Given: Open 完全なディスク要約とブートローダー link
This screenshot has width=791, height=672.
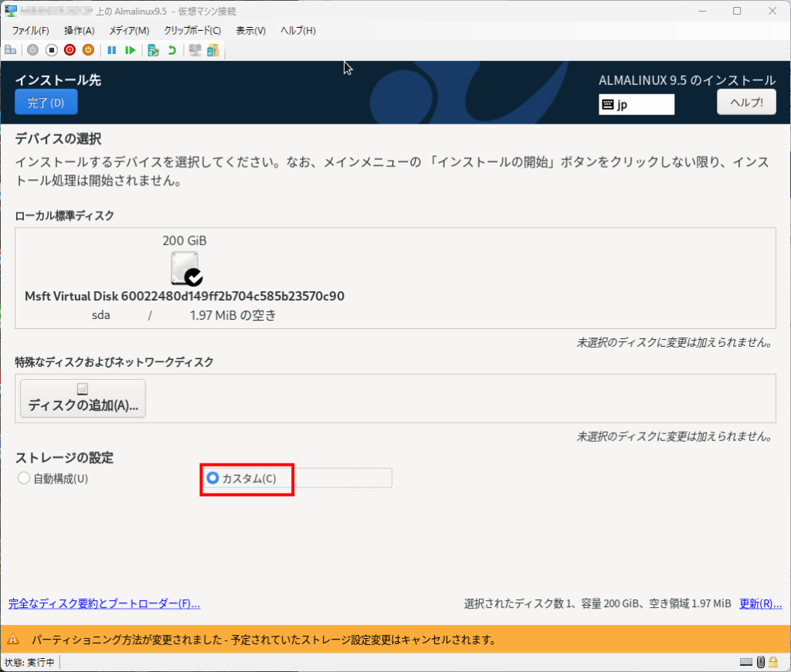Looking at the screenshot, I should coord(104,604).
